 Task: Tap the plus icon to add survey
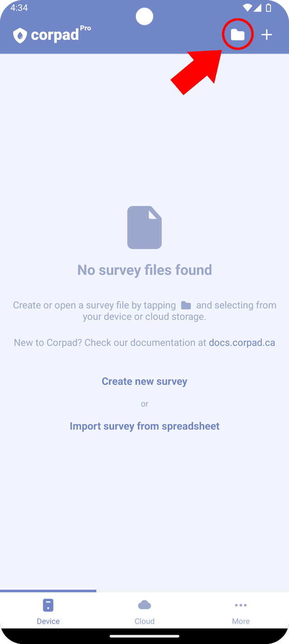coord(267,35)
